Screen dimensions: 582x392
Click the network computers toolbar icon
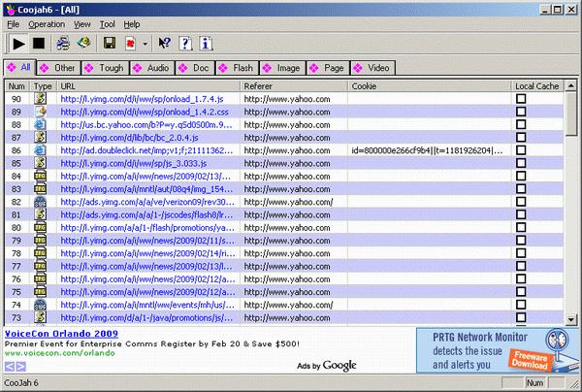(63, 44)
